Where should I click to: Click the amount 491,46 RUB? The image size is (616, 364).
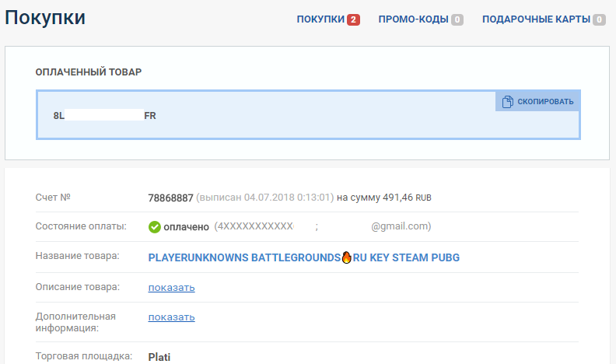[x=407, y=198]
